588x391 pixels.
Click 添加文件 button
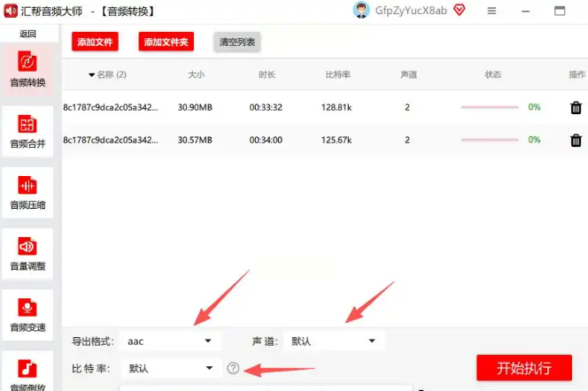(95, 42)
